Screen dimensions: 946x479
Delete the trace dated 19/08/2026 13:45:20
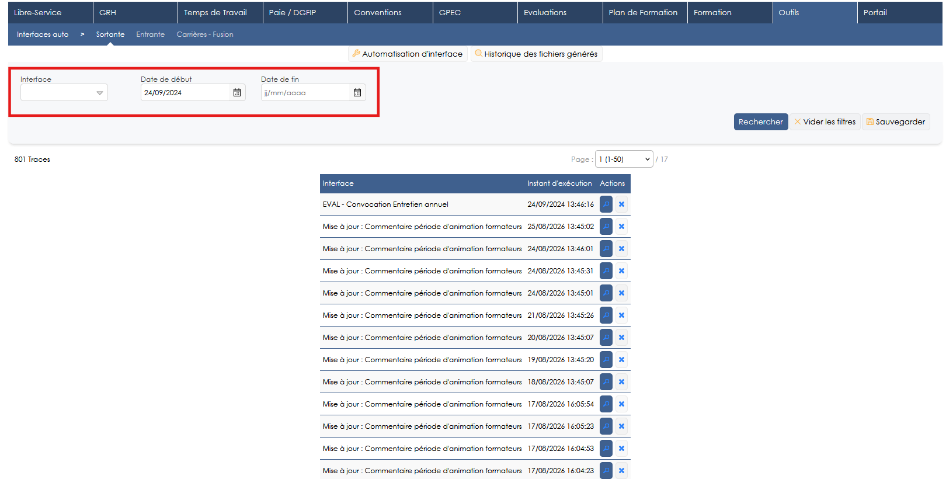(x=621, y=360)
